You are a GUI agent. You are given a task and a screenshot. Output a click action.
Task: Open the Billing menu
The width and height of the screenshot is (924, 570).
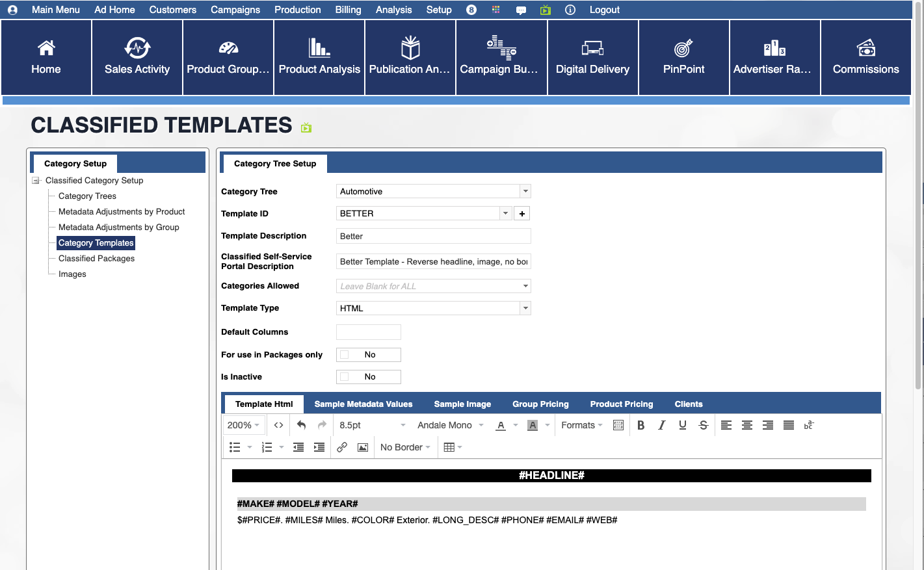(348, 10)
